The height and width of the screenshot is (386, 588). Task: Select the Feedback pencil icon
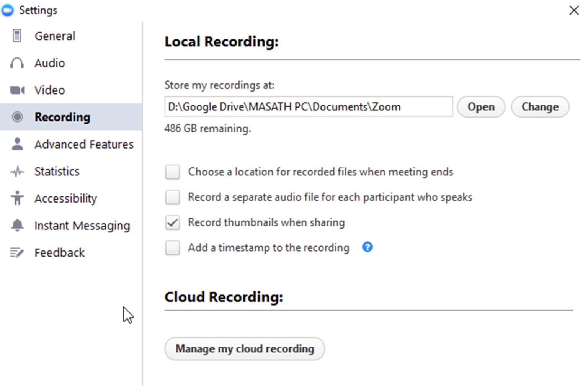[16, 252]
